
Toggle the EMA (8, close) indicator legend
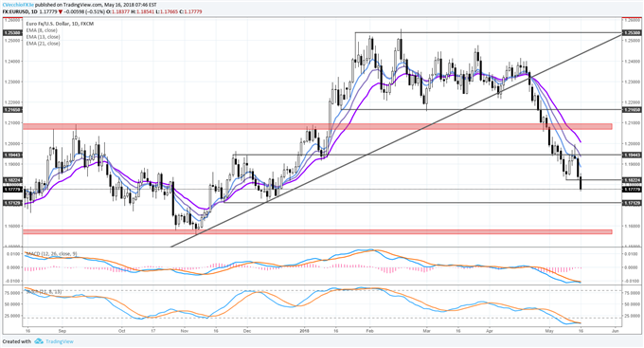pyautogui.click(x=42, y=30)
